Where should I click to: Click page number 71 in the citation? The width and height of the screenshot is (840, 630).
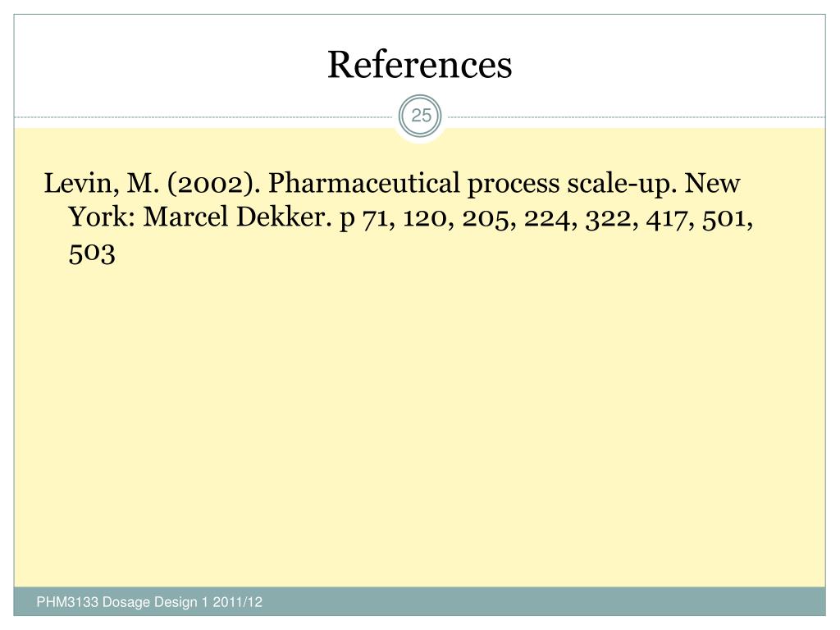(379, 219)
